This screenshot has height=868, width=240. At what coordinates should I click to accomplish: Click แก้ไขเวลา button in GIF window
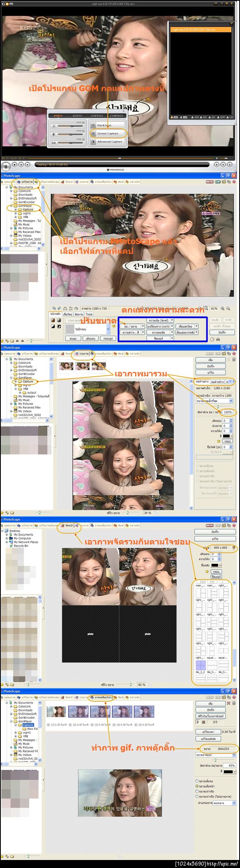[208, 732]
